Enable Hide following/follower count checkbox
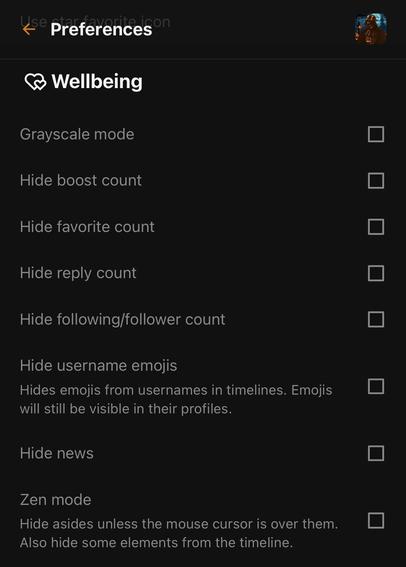This screenshot has height=567, width=406. point(376,319)
